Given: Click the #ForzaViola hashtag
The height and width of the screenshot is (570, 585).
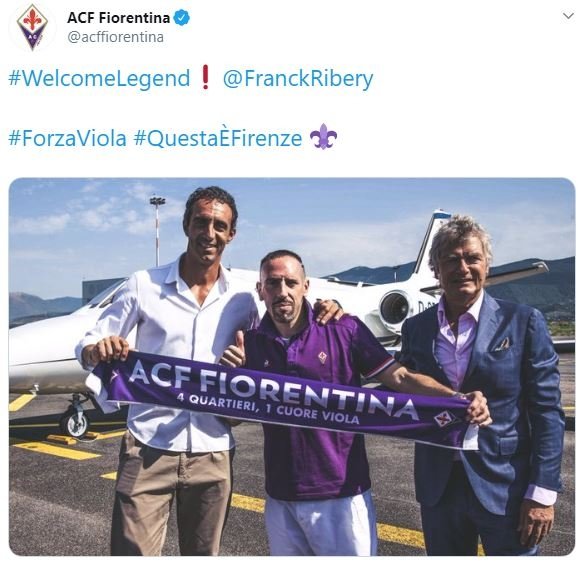Looking at the screenshot, I should [x=68, y=138].
